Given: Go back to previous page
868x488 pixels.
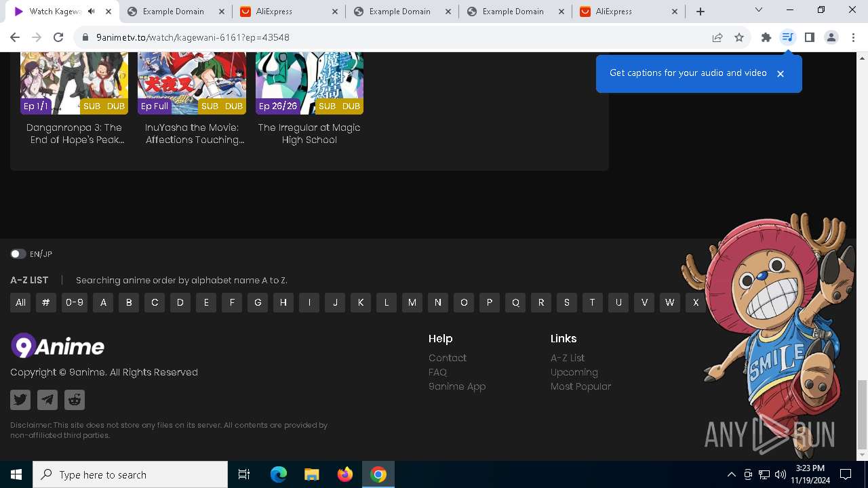Looking at the screenshot, I should click(15, 37).
